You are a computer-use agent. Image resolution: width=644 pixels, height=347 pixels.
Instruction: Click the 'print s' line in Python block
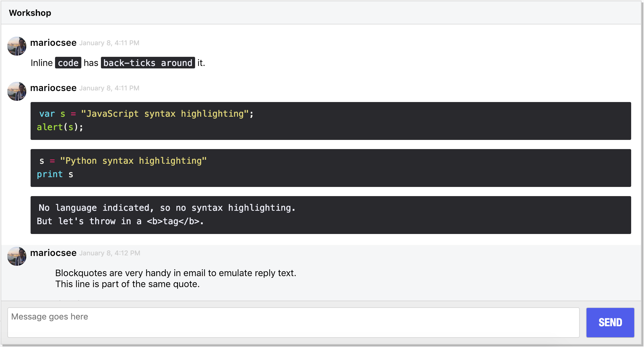point(55,174)
